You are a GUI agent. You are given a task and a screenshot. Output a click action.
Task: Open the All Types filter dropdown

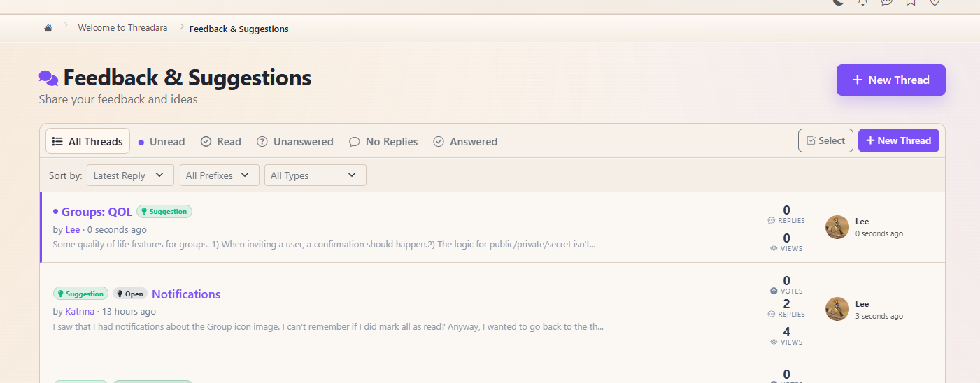[314, 175]
